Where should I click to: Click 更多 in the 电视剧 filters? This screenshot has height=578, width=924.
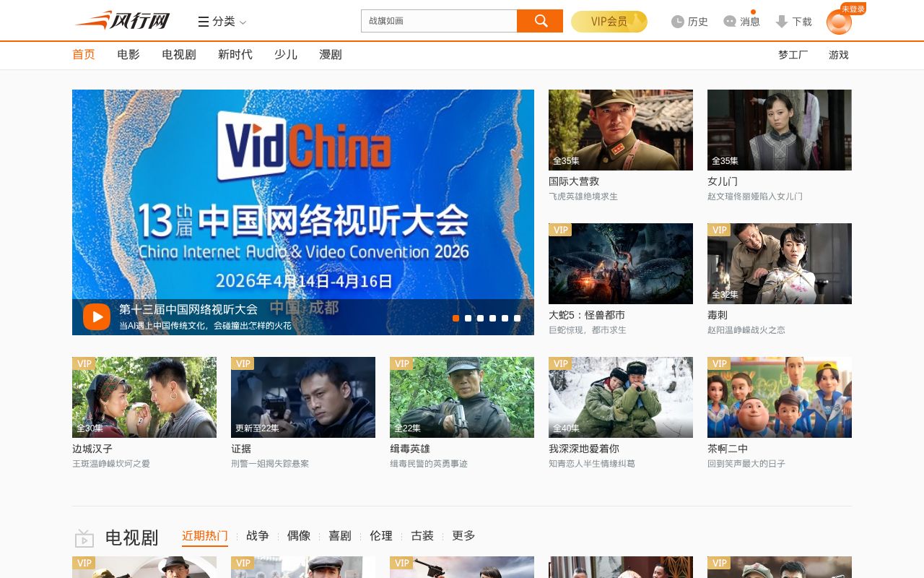tap(463, 535)
